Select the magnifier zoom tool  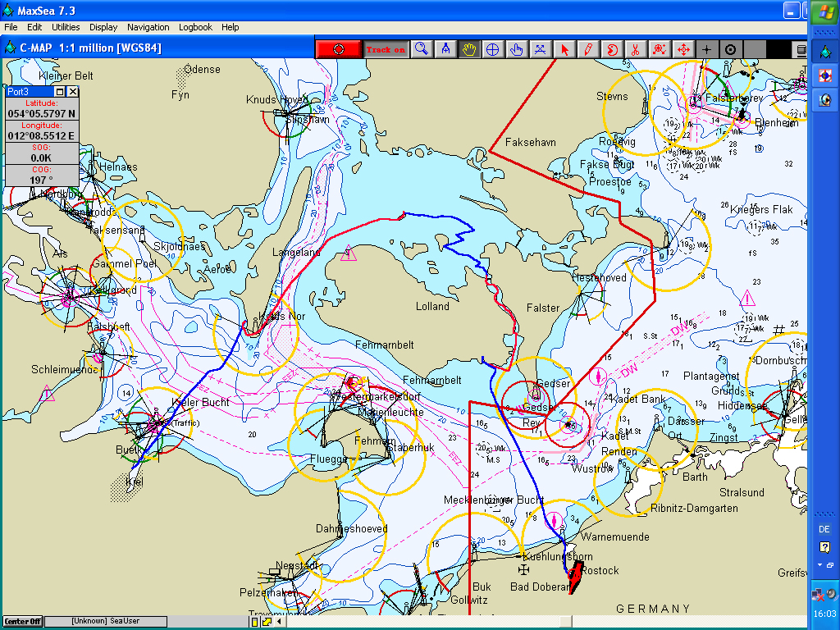tap(422, 49)
